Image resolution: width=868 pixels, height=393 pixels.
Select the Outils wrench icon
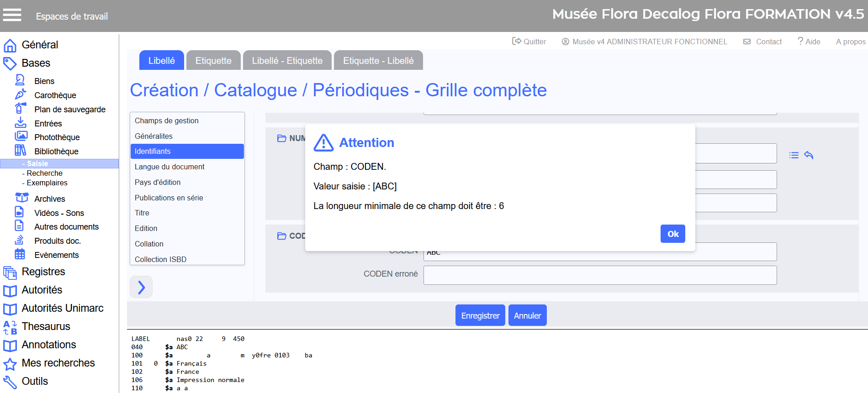coord(10,382)
